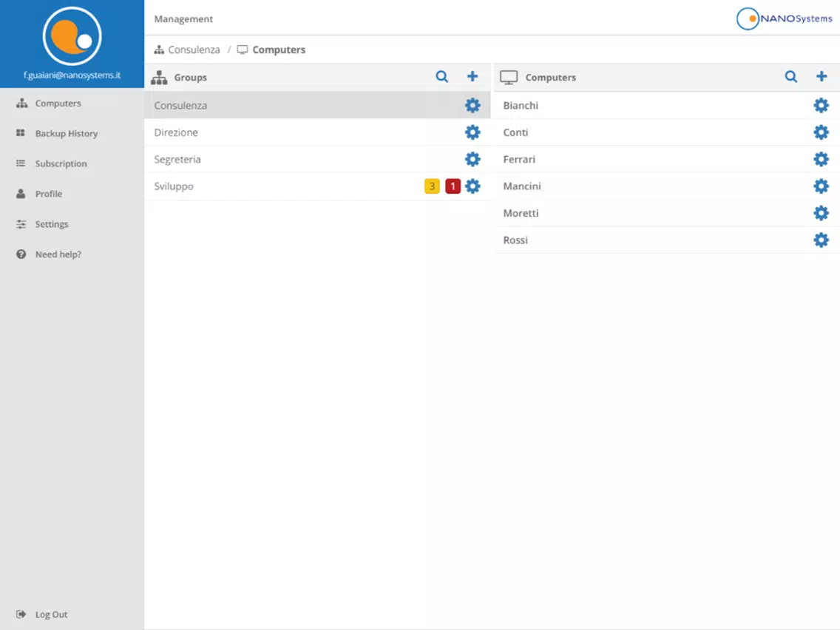The height and width of the screenshot is (630, 840).
Task: Select the Mancini computer row
Action: (666, 186)
